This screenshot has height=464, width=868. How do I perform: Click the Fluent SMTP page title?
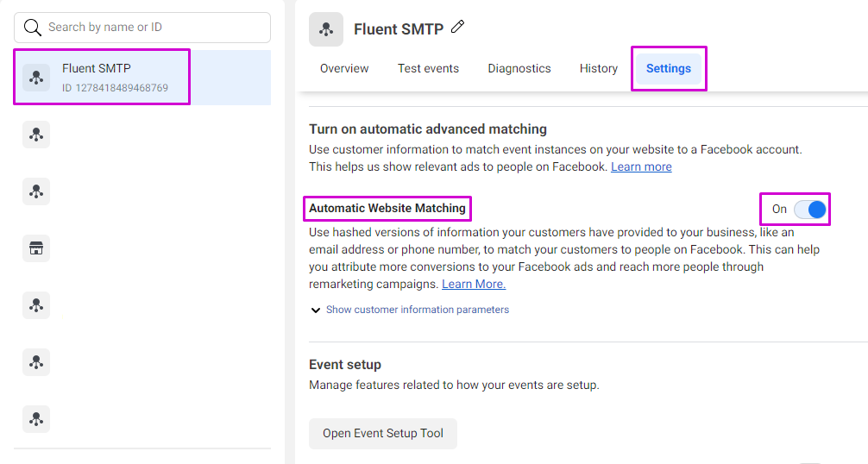399,29
